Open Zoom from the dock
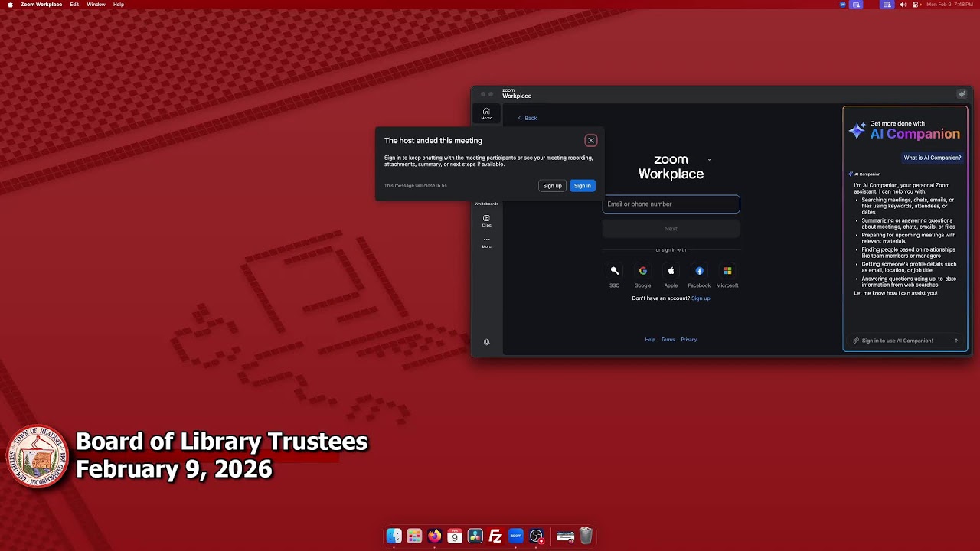980x551 pixels. 515,536
